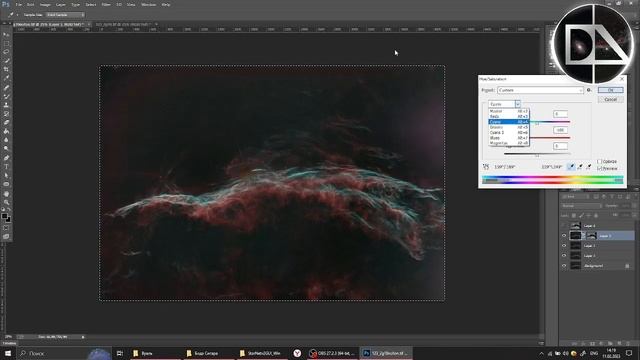Viewport: 640px width, 360px height.
Task: Select the Magic Wand tool
Action: 6,60
